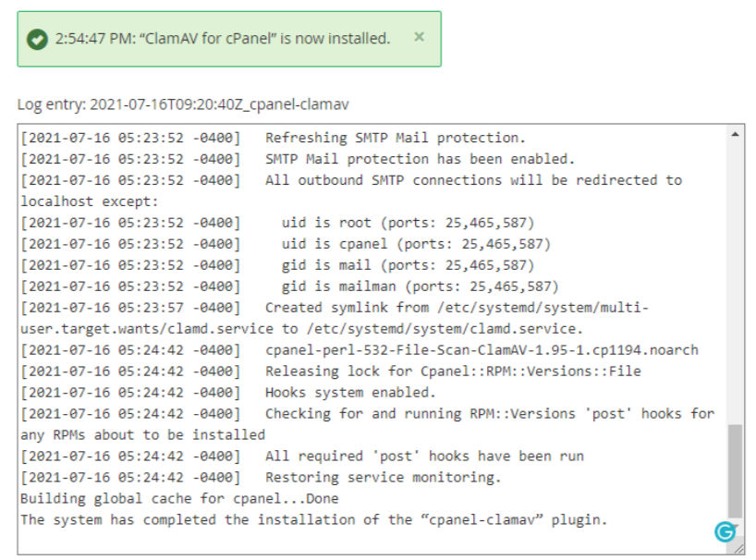Place cursor on "SMTP Mail protection has been enabled" line
The image size is (756, 560).
pyautogui.click(x=298, y=159)
